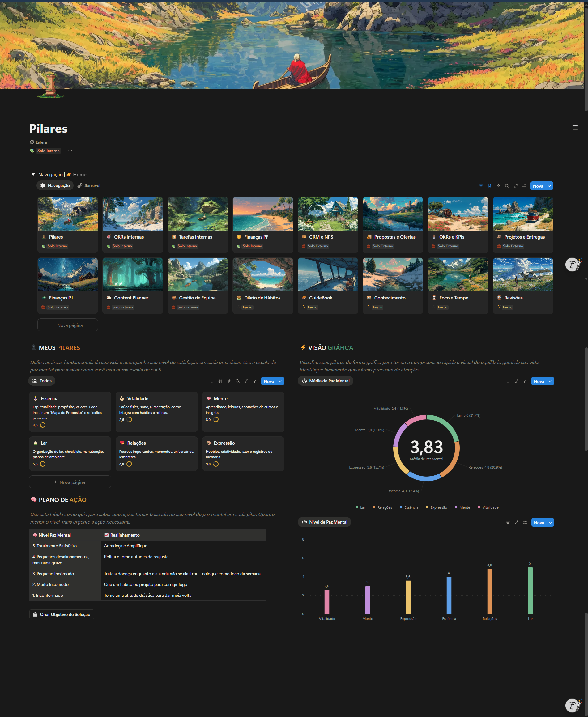Select the Todos view tab
Viewport: 588px width, 717px height.
42,381
